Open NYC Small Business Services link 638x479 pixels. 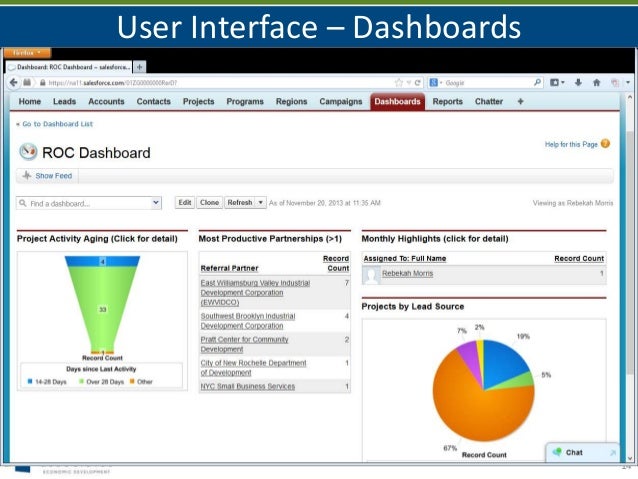click(x=247, y=386)
